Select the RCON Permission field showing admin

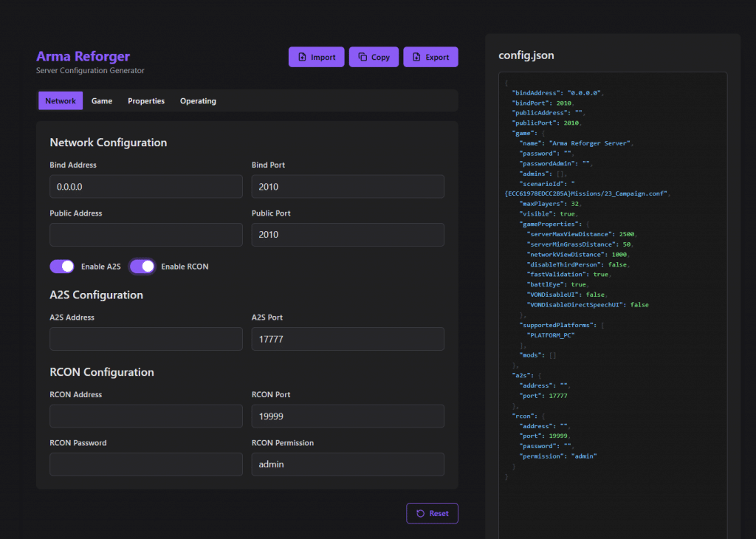pyautogui.click(x=347, y=464)
